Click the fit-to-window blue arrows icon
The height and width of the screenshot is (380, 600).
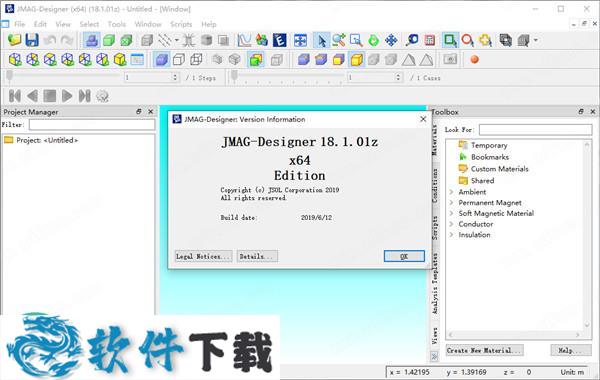click(300, 40)
